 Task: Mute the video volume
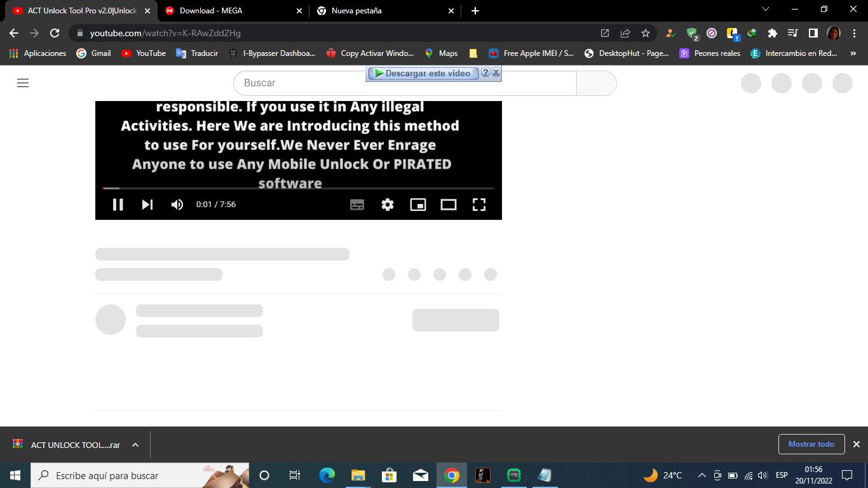(177, 205)
